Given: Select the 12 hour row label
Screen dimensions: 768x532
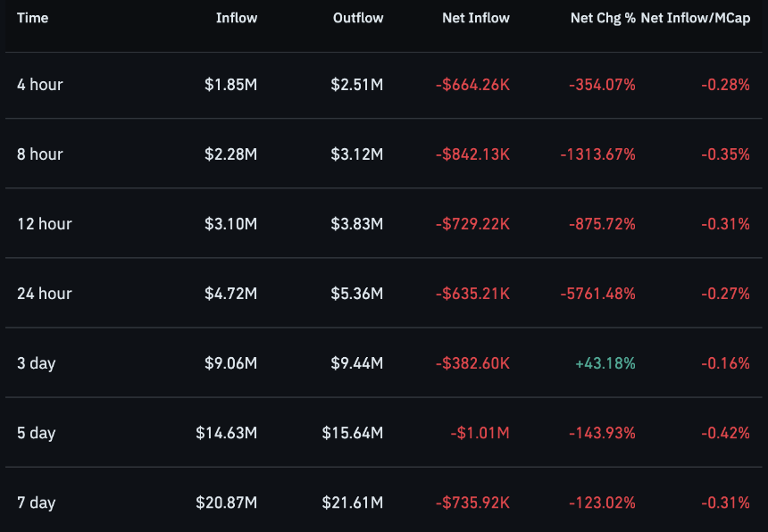Looking at the screenshot, I should click(45, 224).
